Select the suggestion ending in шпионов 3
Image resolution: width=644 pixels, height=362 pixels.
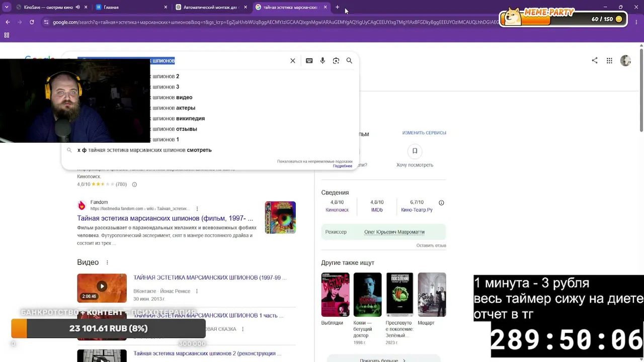pos(210,87)
